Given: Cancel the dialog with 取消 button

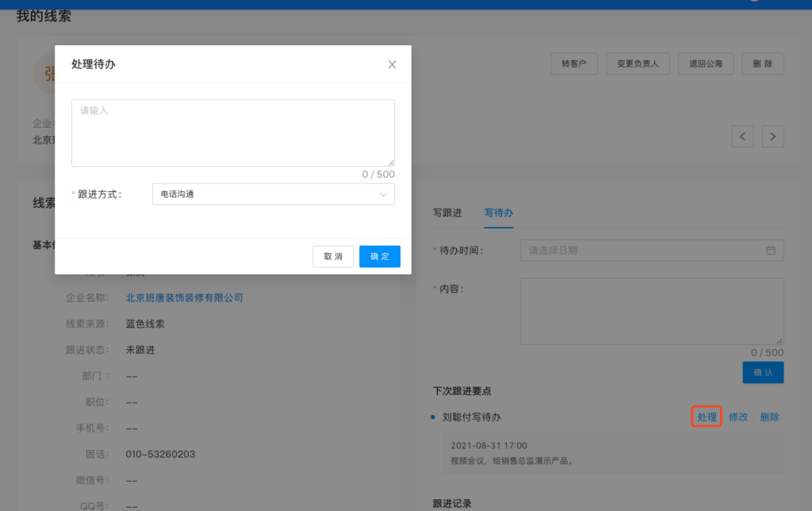Looking at the screenshot, I should coord(333,256).
